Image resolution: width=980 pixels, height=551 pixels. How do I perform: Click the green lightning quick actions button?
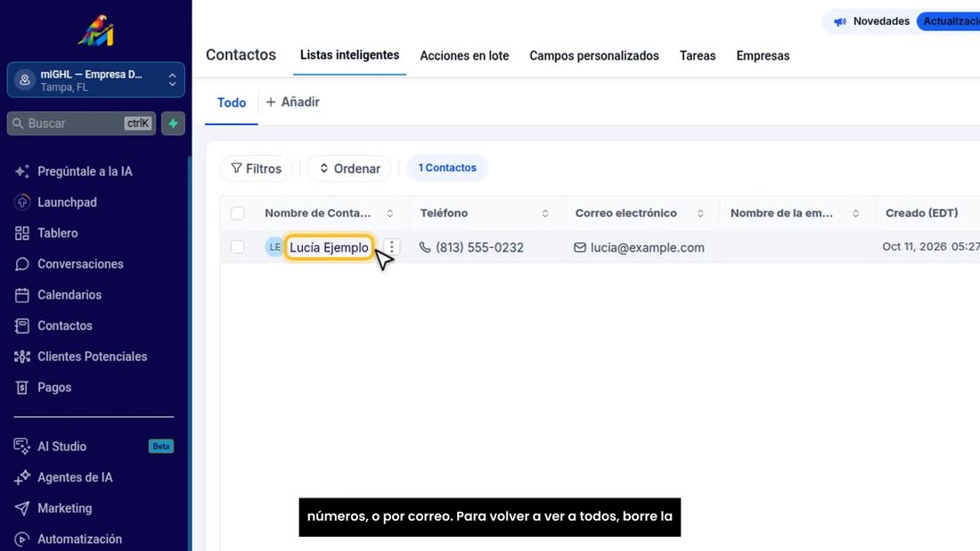(x=173, y=123)
